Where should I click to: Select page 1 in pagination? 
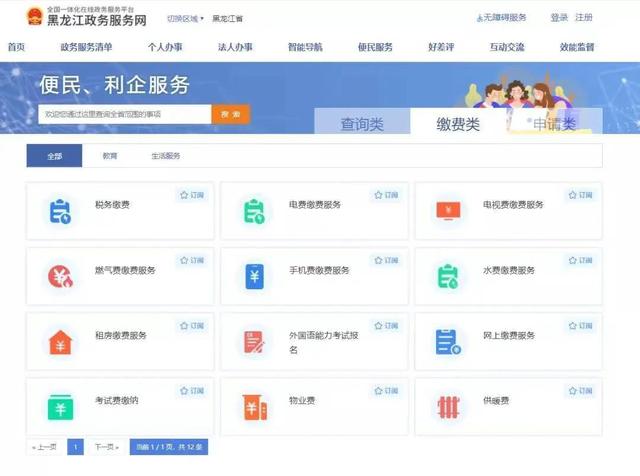76,447
